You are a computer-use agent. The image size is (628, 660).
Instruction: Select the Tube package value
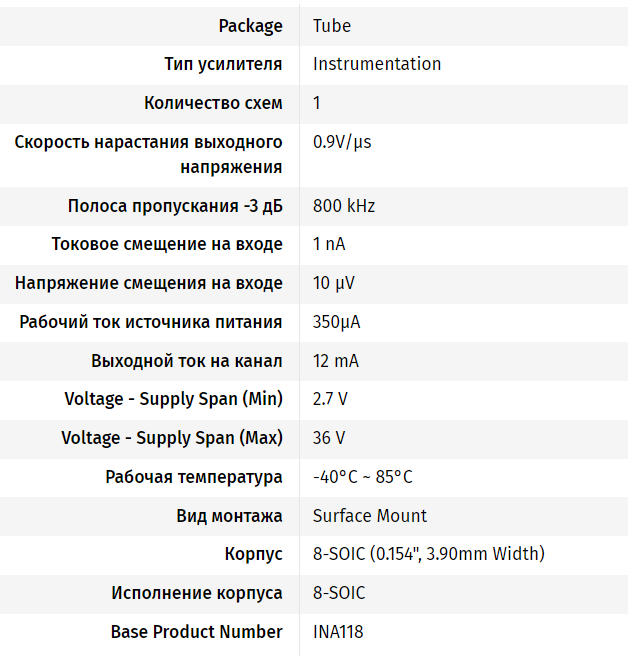(x=332, y=26)
